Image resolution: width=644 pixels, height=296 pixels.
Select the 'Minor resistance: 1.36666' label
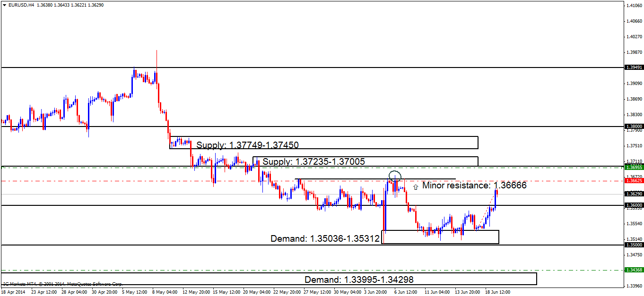click(474, 185)
